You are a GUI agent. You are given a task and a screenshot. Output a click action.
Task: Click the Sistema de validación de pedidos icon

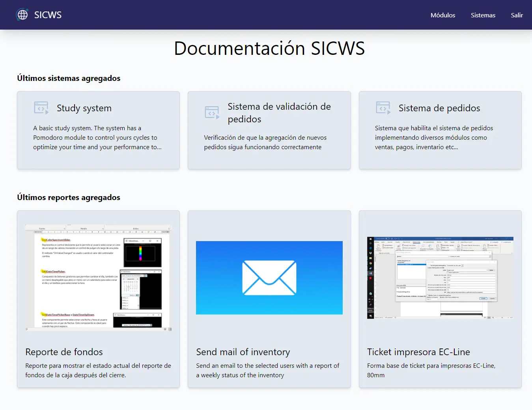(212, 112)
